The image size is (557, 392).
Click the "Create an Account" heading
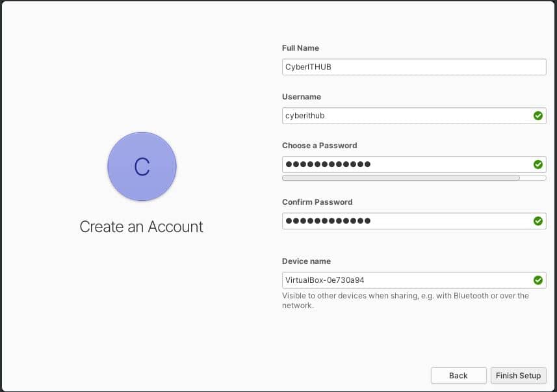pyautogui.click(x=142, y=227)
